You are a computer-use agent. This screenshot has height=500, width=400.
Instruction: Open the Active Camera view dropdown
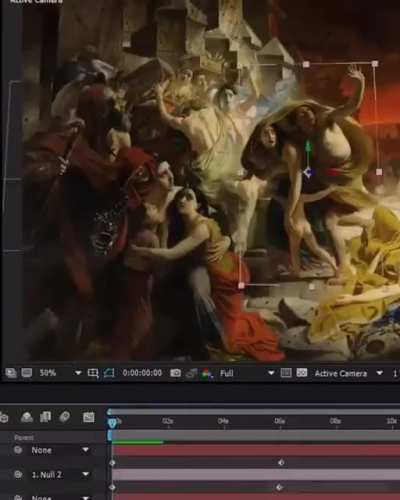point(348,373)
